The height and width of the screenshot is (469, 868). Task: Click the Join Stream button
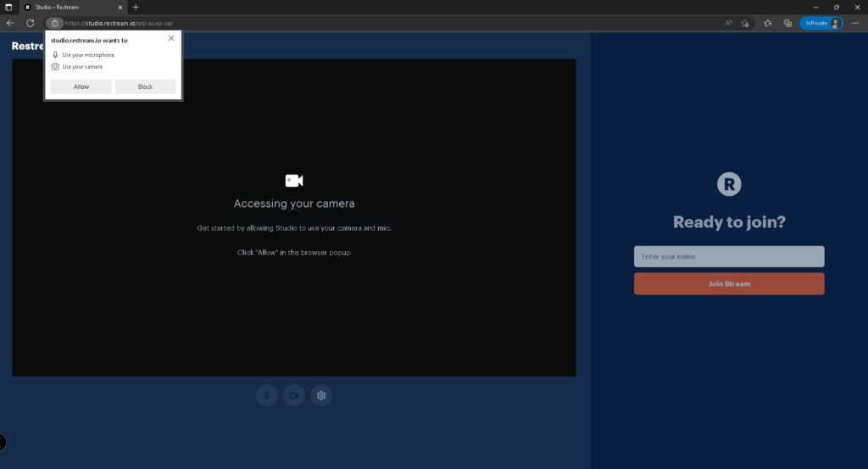(x=729, y=283)
